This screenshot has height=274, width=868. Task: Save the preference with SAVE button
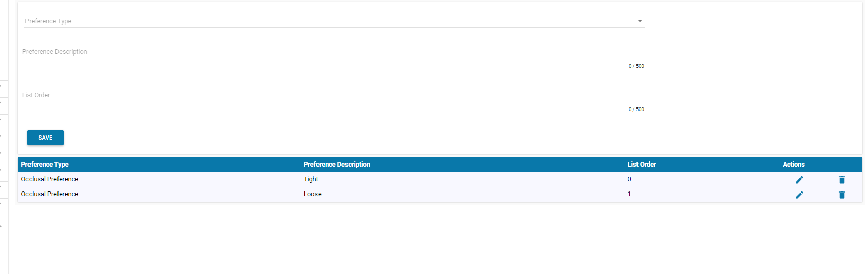pos(45,138)
